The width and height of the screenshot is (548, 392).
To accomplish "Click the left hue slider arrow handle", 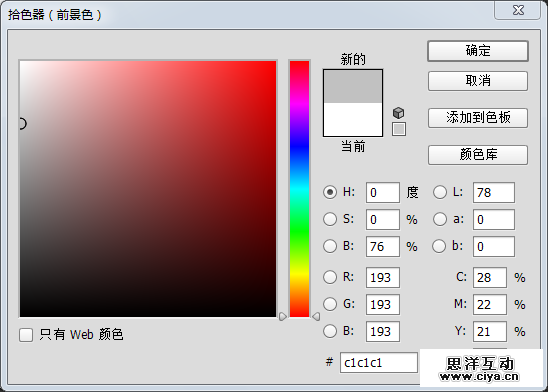I will click(283, 317).
